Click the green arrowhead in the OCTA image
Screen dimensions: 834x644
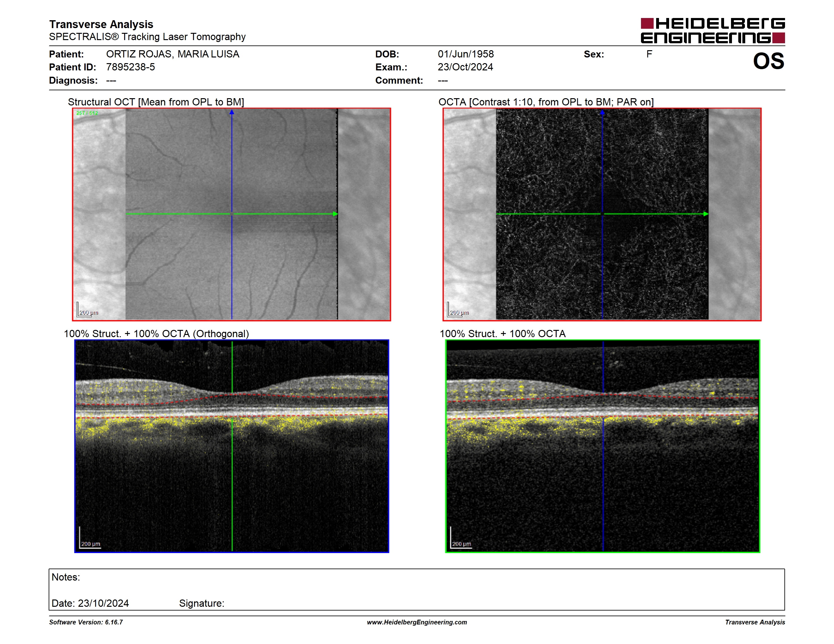point(706,214)
